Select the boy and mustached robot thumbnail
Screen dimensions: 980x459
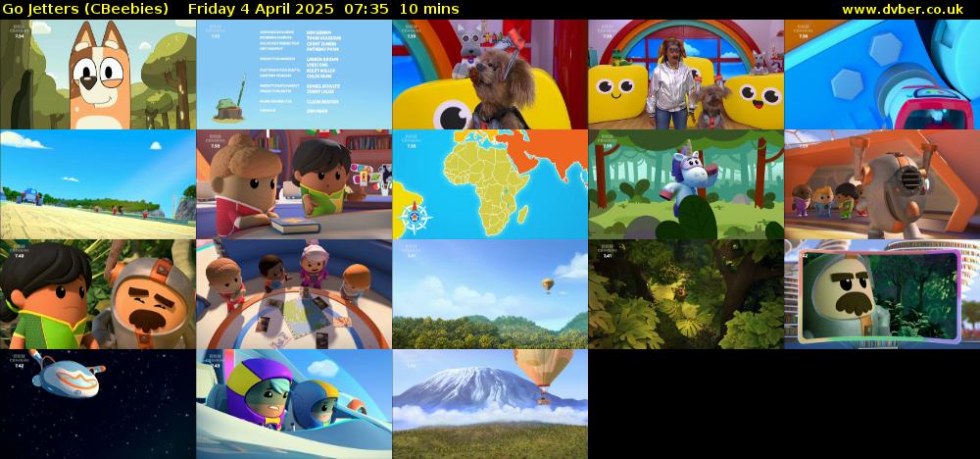(x=98, y=294)
